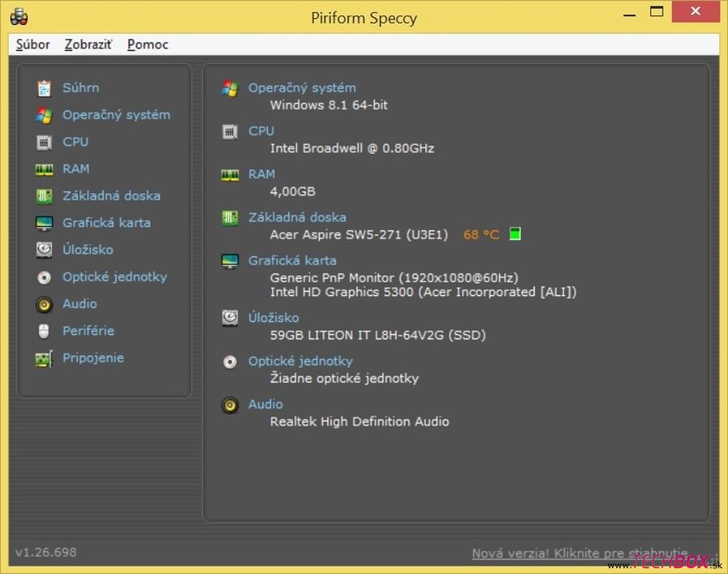Select Základná doska in the sidebar
Screen dimensions: 728x574
112,196
